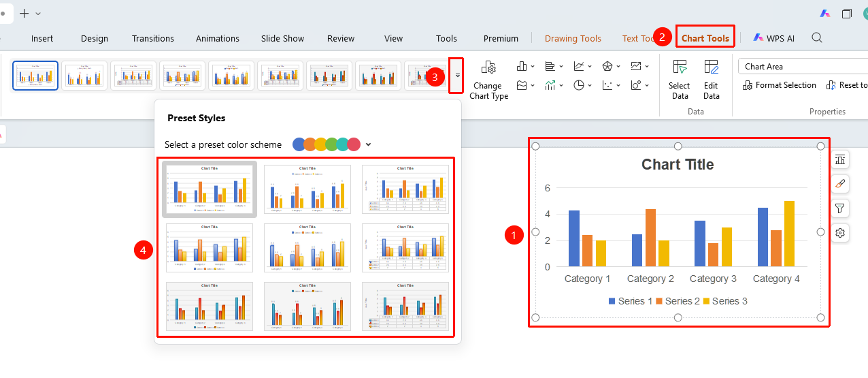Apply the second chart style in ribbon strip
868x378 pixels.
tap(84, 75)
